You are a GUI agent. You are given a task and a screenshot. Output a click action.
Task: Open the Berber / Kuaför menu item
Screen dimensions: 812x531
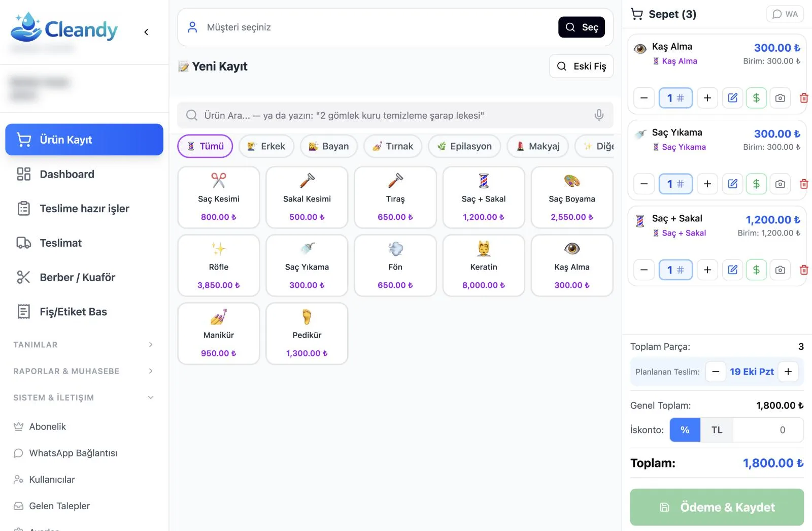[84, 277]
